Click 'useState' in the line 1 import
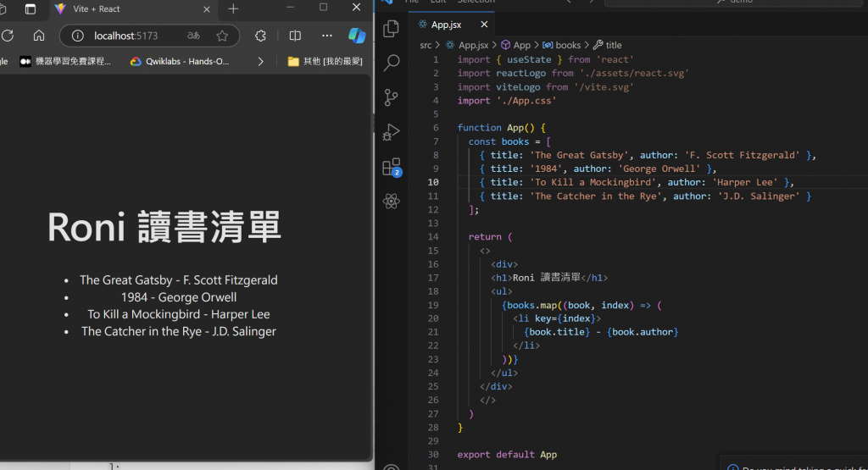The width and height of the screenshot is (868, 470). coord(529,60)
